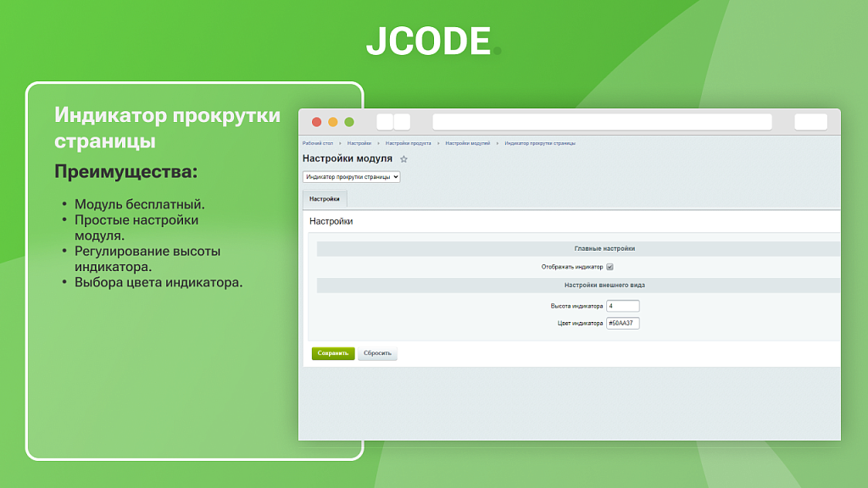Click the browser address bar
Viewport: 868px width, 488px height.
[602, 122]
